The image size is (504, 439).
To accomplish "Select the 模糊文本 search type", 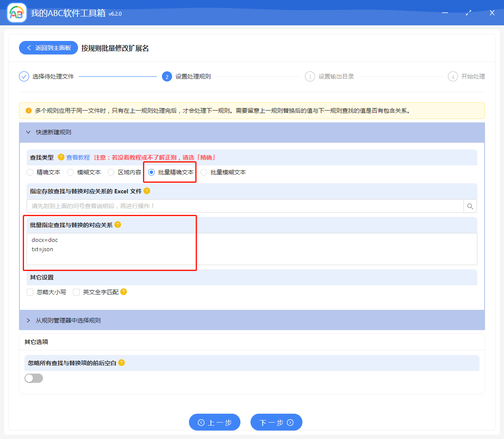I will 70,172.
